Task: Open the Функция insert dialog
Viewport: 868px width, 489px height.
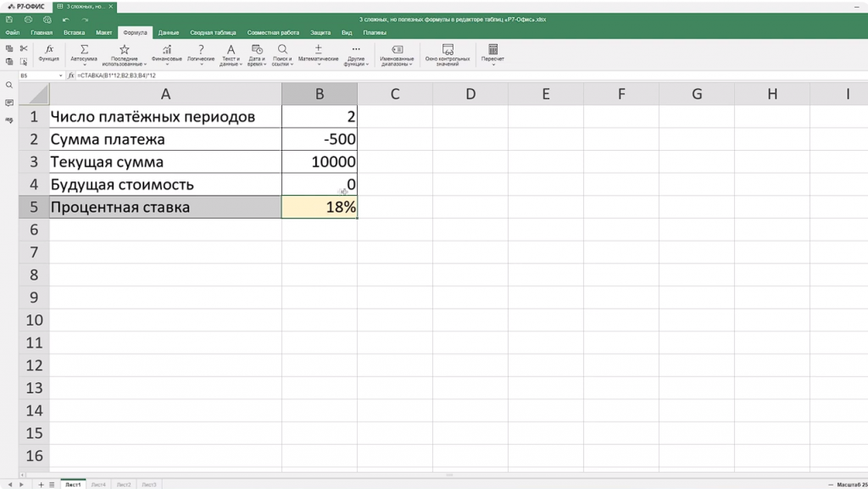Action: pos(48,53)
